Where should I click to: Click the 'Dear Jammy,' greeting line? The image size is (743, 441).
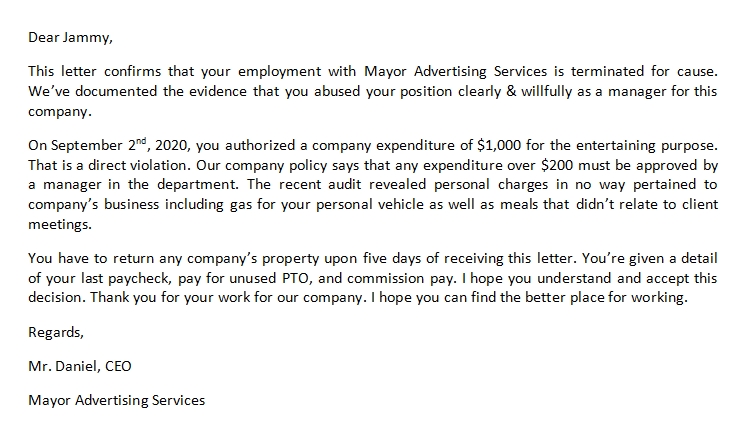click(71, 39)
